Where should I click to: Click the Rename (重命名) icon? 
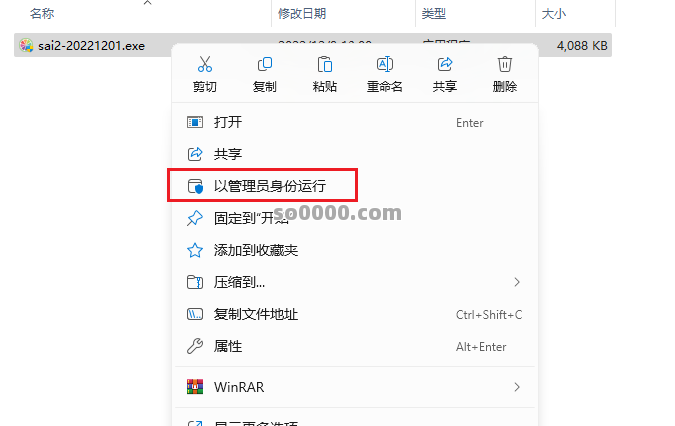pyautogui.click(x=384, y=64)
